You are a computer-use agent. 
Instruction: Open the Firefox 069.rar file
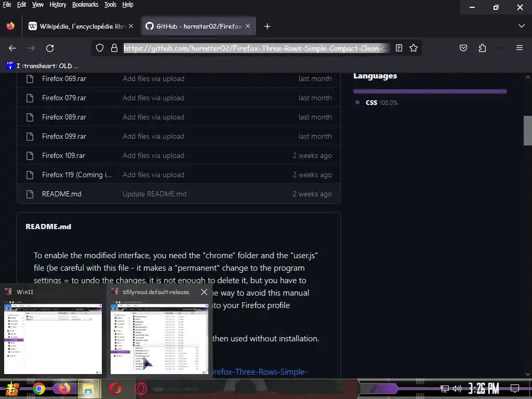coord(64,78)
